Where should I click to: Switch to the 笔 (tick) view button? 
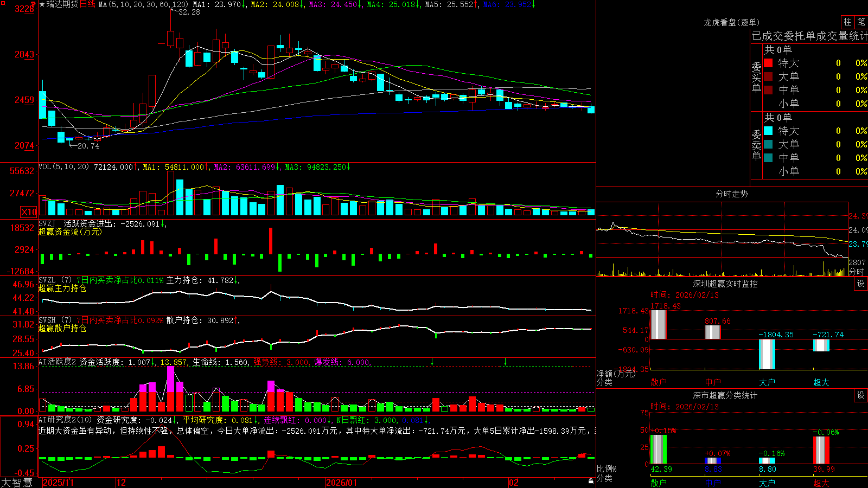coord(861,22)
